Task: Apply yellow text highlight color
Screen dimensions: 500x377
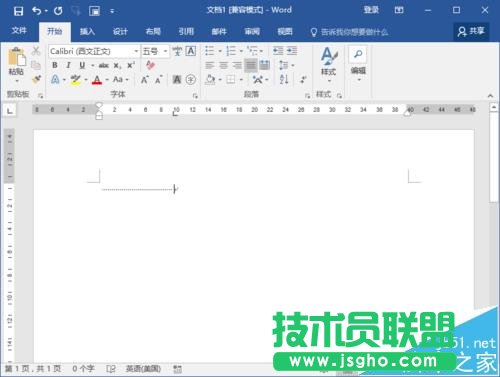Action: [76, 80]
